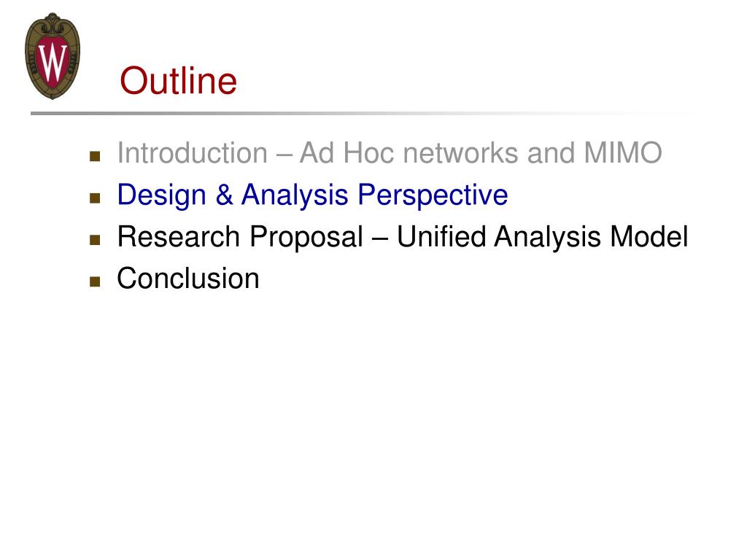The height and width of the screenshot is (560, 747).
Task: Select the square bullet before Design & Analysis
Action: [95, 198]
